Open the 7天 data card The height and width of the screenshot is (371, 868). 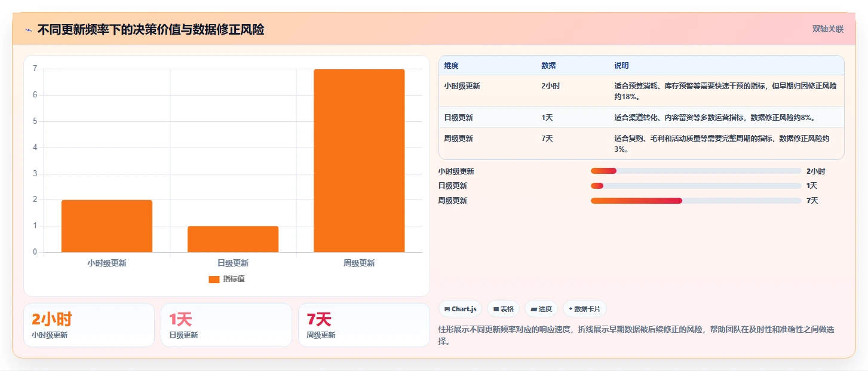click(x=364, y=325)
